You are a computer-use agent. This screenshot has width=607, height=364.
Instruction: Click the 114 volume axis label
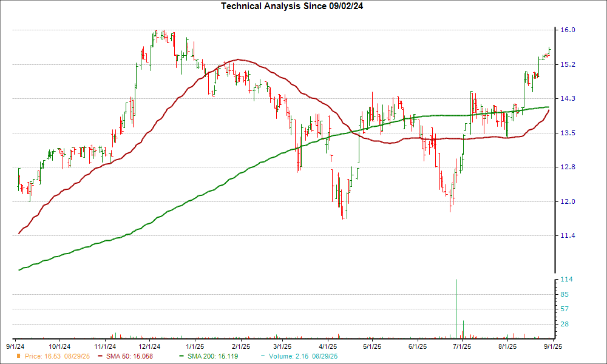tap(566, 279)
